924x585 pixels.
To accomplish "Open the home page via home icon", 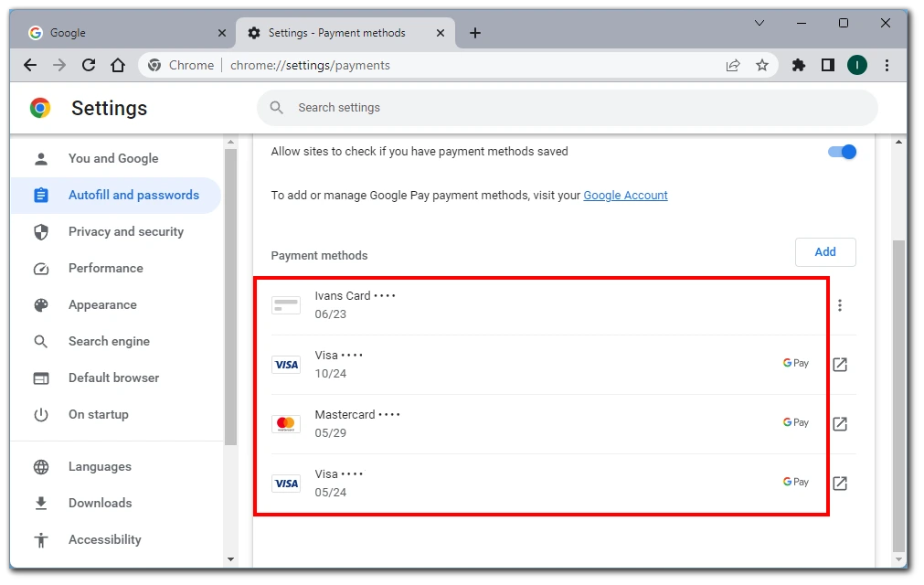I will coord(118,66).
